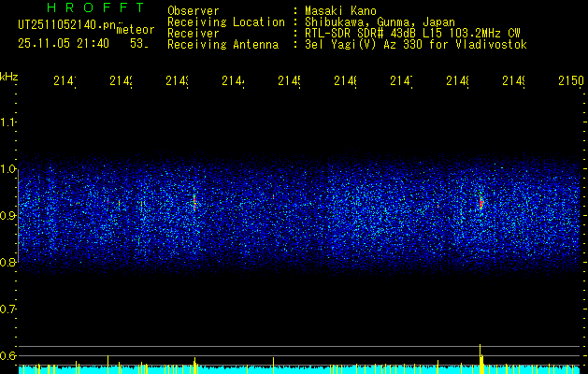Select observer name Masaki Kano

[340, 10]
